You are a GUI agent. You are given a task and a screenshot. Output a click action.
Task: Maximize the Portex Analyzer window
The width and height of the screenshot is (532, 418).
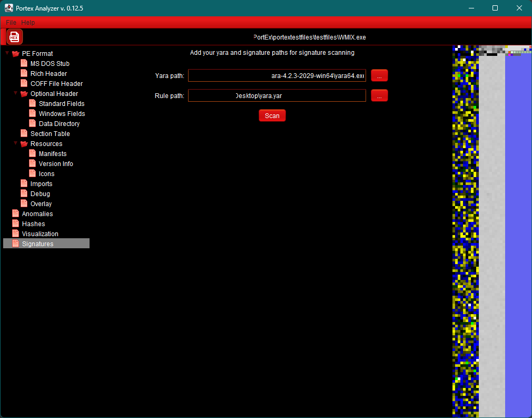pos(495,8)
